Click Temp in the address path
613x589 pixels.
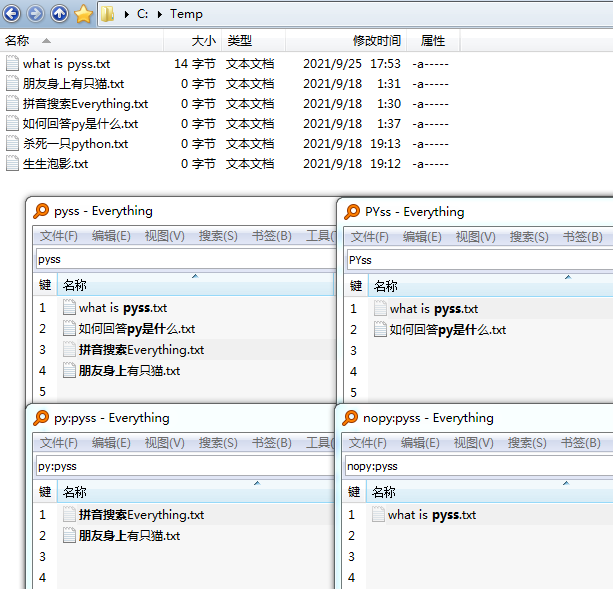(186, 14)
